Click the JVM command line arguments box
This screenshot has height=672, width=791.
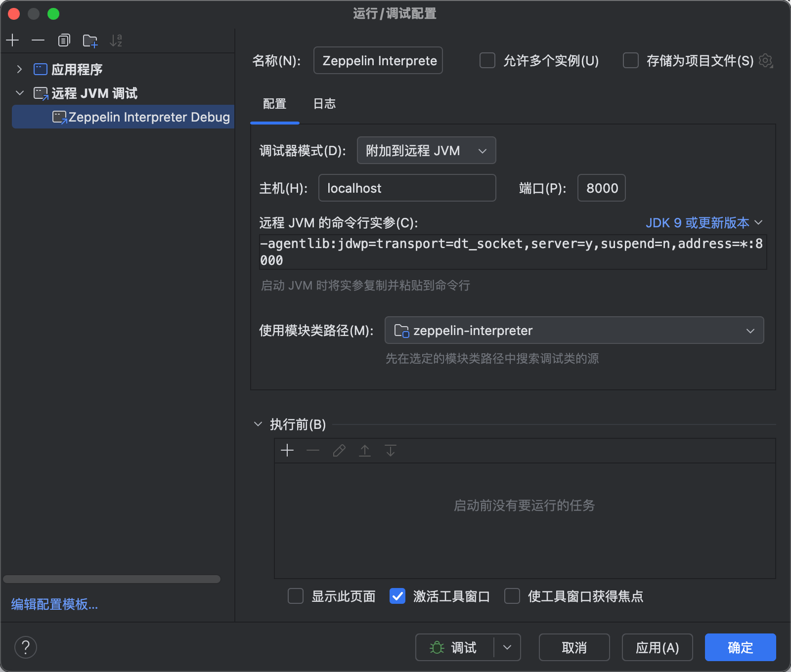click(513, 252)
